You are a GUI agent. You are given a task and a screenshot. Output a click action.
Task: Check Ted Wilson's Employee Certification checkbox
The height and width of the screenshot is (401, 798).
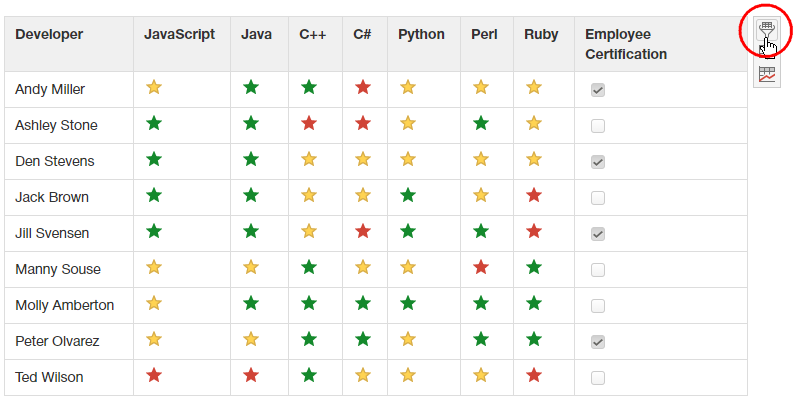(598, 378)
